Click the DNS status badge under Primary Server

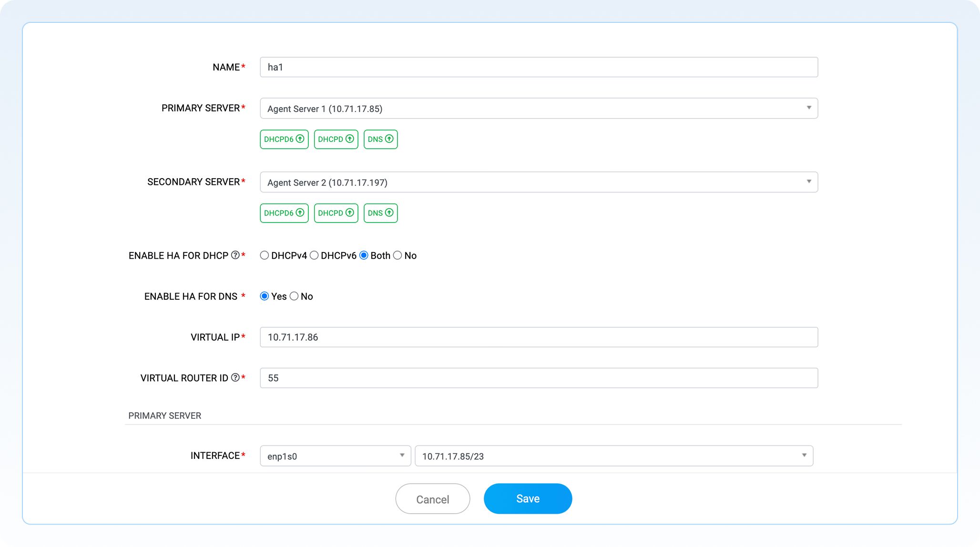pos(380,139)
